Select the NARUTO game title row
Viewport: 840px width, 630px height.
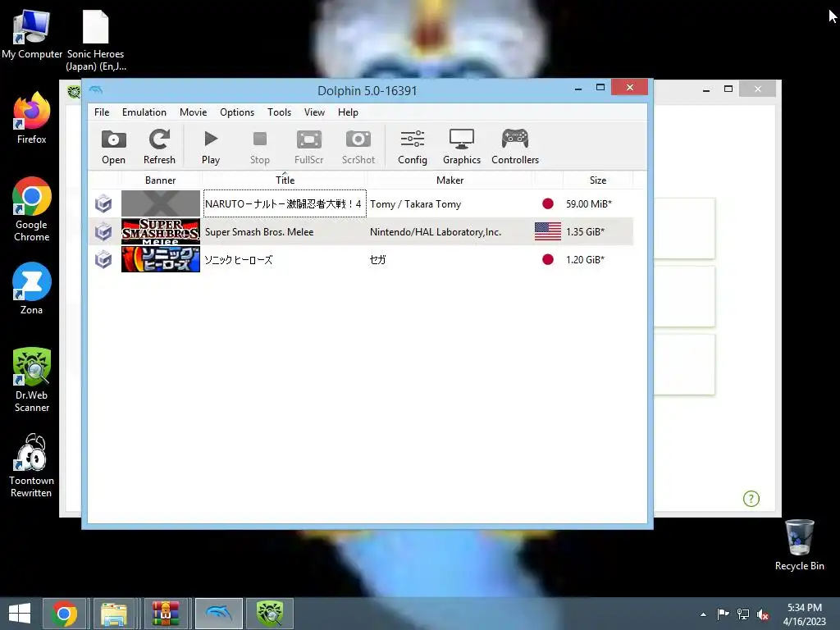tap(285, 203)
